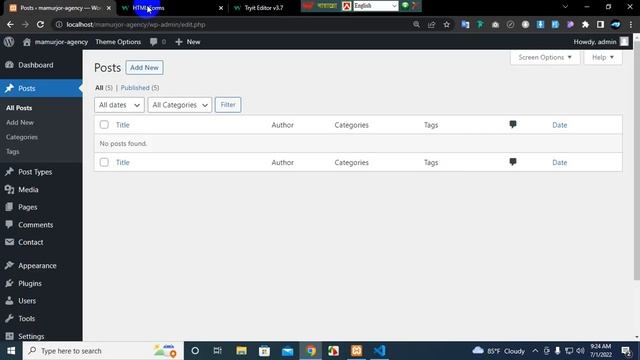Open the New content menu
Image resolution: width=640 pixels, height=360 pixels.
(x=188, y=42)
